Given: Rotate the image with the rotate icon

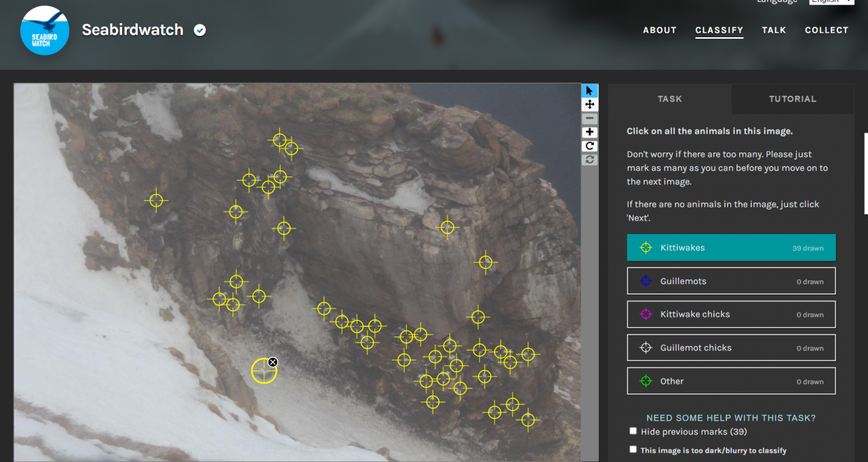Looking at the screenshot, I should click(x=590, y=146).
